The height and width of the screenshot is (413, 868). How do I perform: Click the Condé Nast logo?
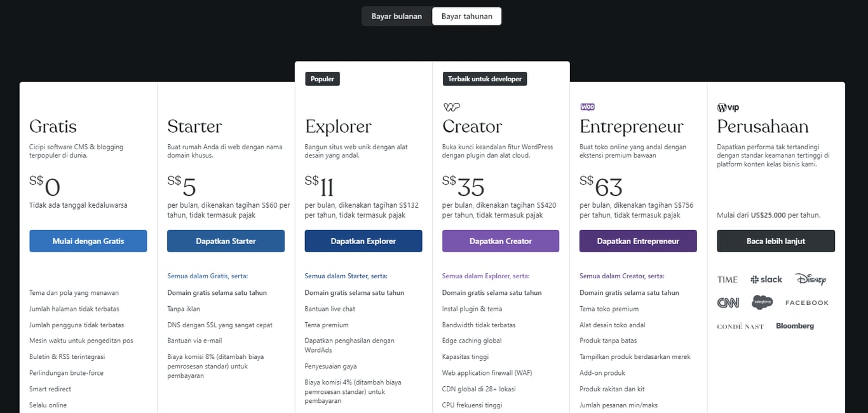[740, 325]
